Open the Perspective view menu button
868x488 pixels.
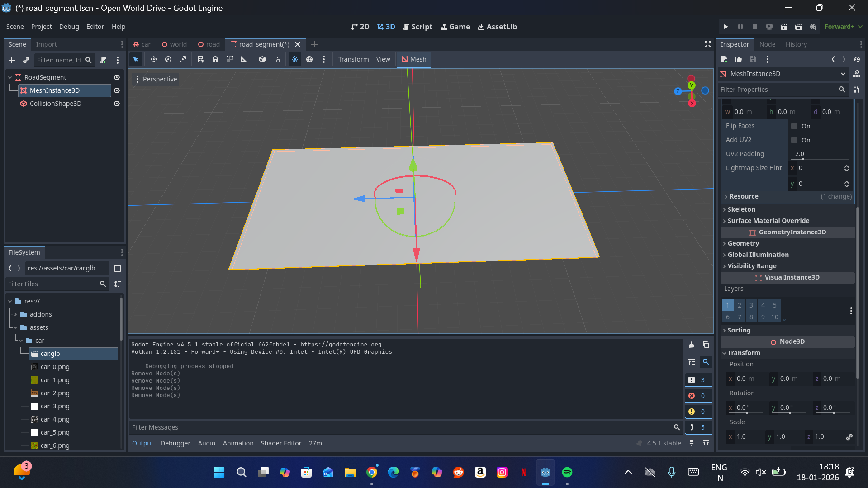pyautogui.click(x=156, y=79)
